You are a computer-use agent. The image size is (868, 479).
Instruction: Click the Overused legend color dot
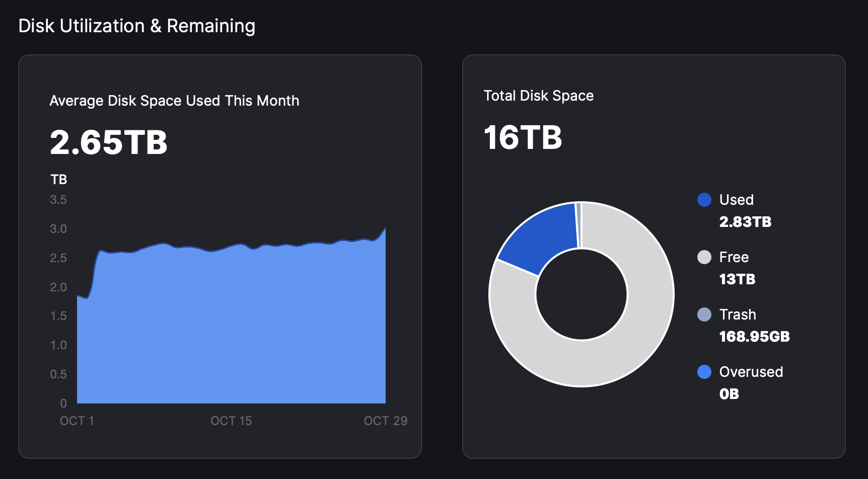point(704,372)
